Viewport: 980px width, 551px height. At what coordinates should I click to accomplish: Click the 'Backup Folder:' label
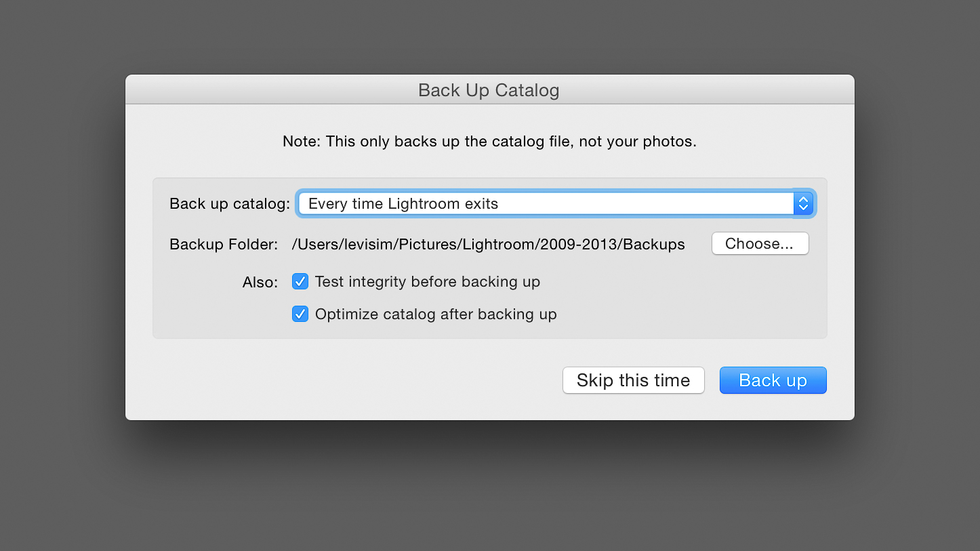point(224,244)
